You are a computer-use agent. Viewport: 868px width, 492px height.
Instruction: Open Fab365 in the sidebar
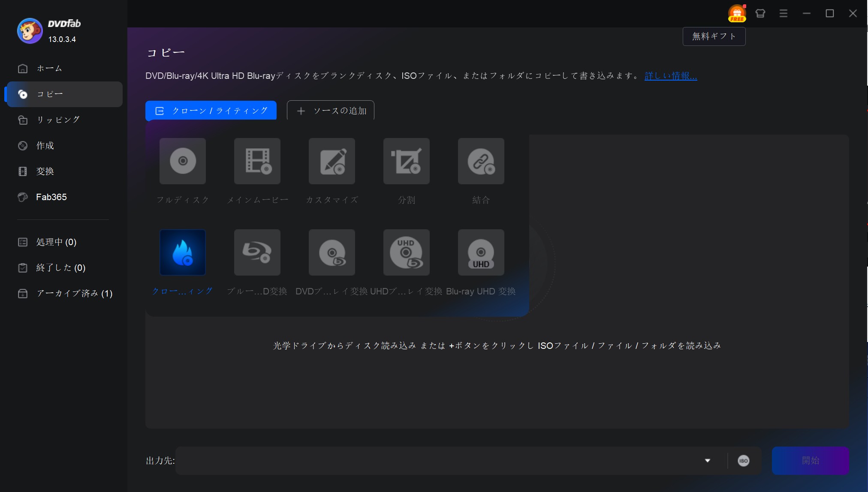point(64,197)
